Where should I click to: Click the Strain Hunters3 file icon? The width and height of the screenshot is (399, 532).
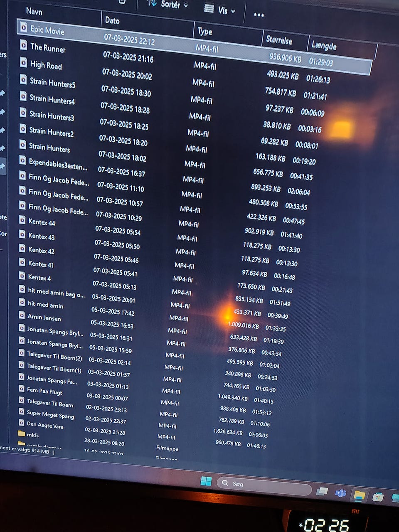click(23, 113)
